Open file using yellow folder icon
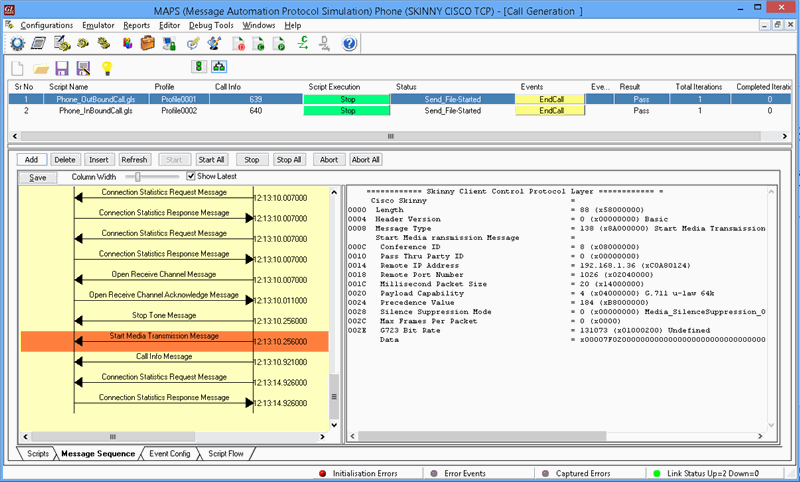800x482 pixels. pos(41,68)
